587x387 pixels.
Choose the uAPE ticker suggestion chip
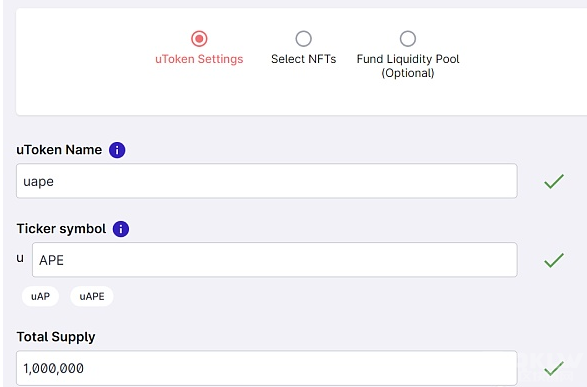click(x=92, y=296)
